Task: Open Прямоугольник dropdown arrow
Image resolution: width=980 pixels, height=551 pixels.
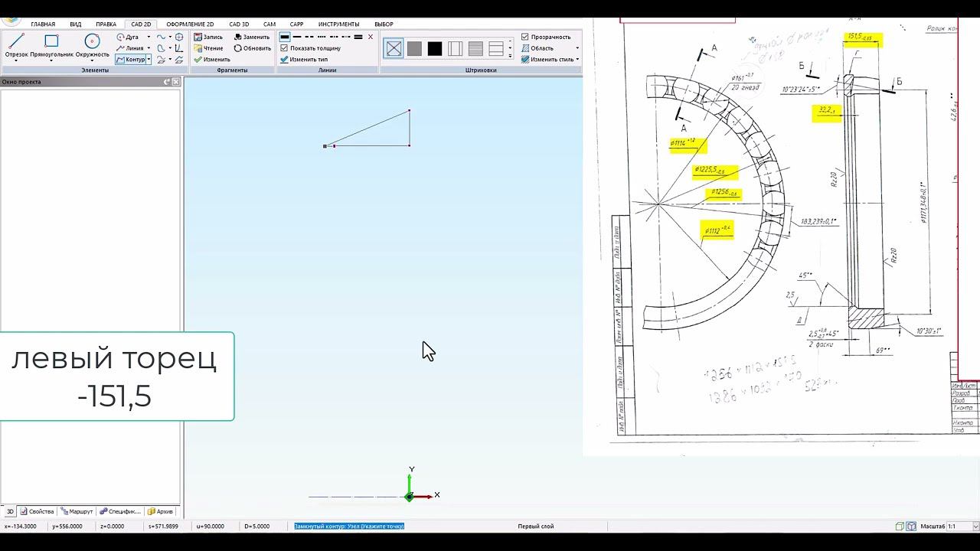Action: click(x=51, y=60)
